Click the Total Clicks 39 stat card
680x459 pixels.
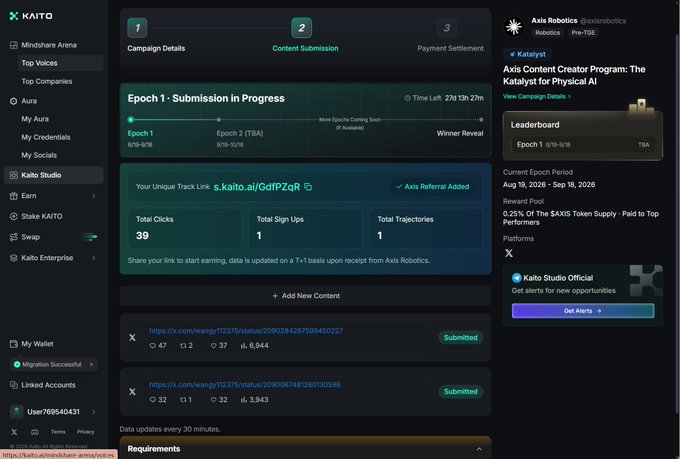pos(185,228)
